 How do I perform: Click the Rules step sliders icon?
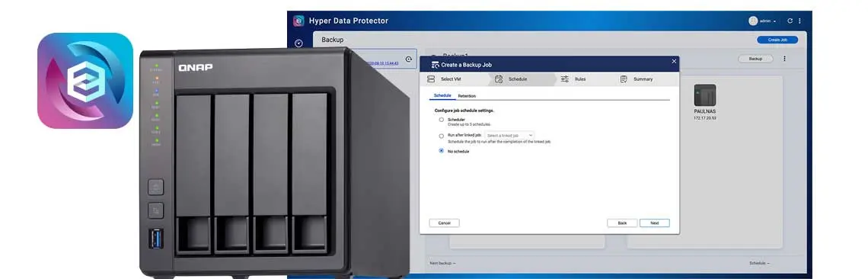click(x=565, y=79)
